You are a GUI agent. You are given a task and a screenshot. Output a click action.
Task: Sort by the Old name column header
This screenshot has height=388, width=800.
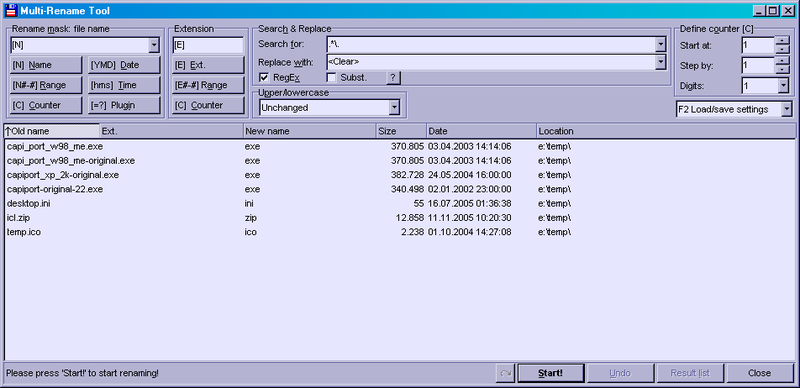click(52, 131)
